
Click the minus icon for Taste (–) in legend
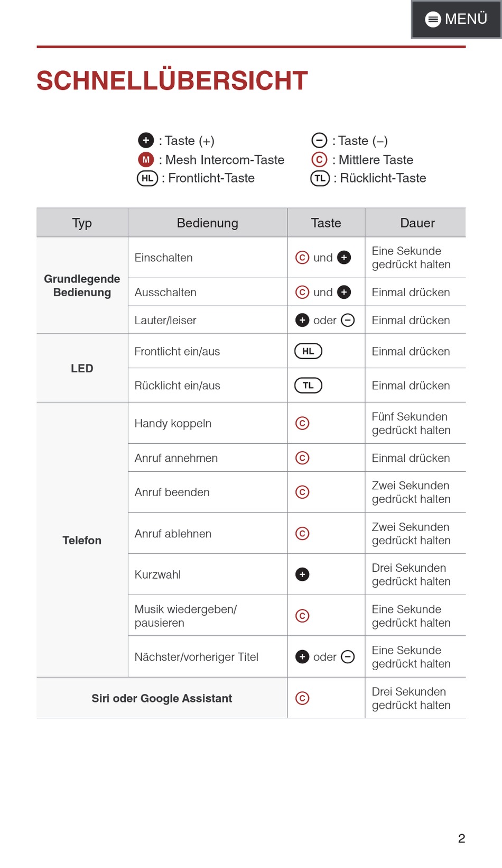(x=319, y=141)
